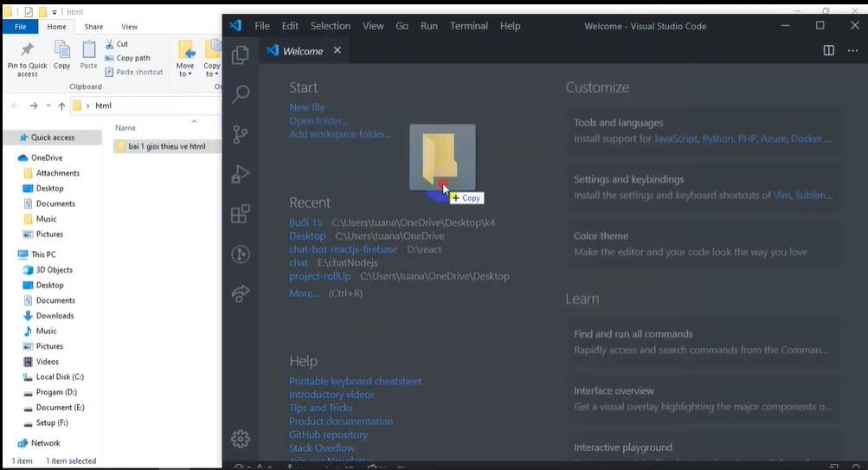Open Run and Debug view in VS Code
The width and height of the screenshot is (868, 470).
(x=241, y=174)
